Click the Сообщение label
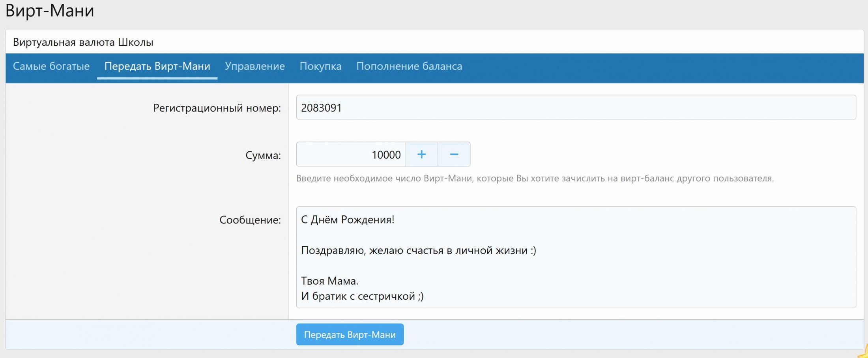Screen dimensions: 868x358 pyautogui.click(x=250, y=220)
